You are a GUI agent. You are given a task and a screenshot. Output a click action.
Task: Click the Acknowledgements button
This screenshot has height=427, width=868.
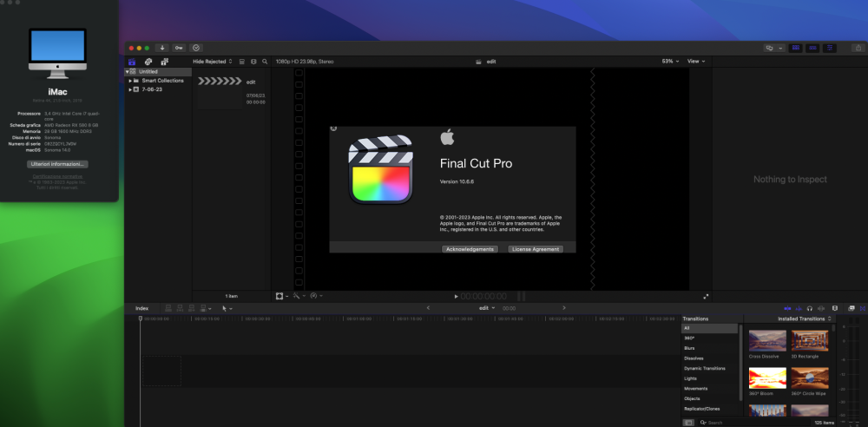[470, 249]
